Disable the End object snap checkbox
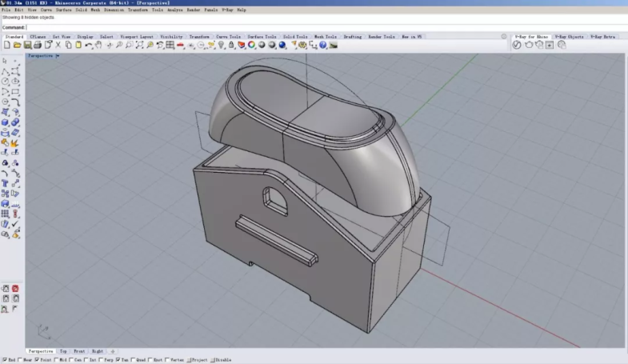The height and width of the screenshot is (364, 628). pyautogui.click(x=4, y=361)
